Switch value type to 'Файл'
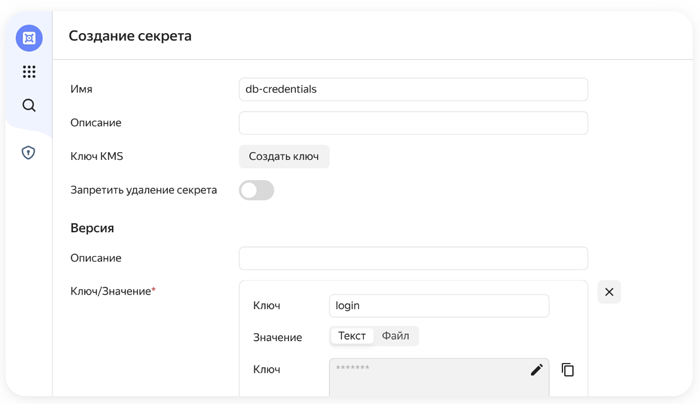Screen dimensions: 700x404 [396, 336]
